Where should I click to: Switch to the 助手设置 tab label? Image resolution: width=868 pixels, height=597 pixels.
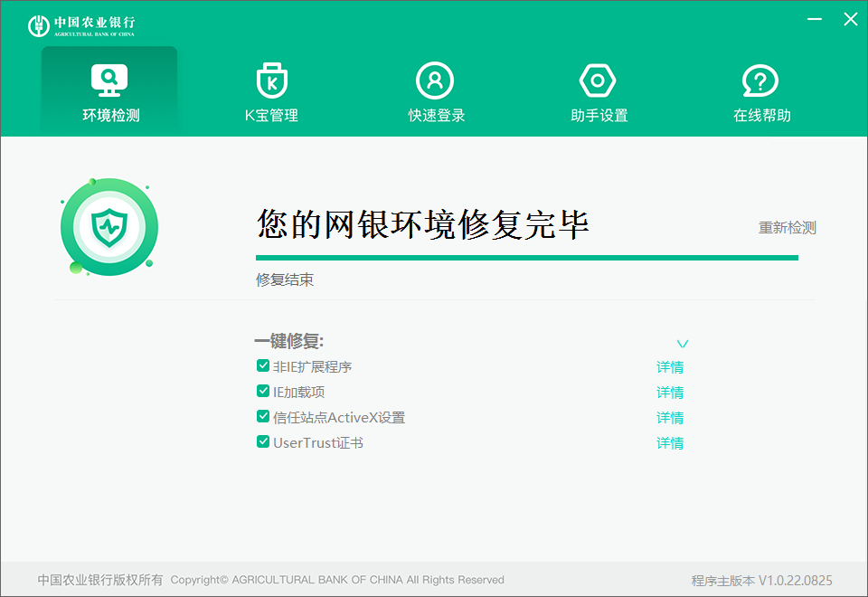click(x=599, y=116)
